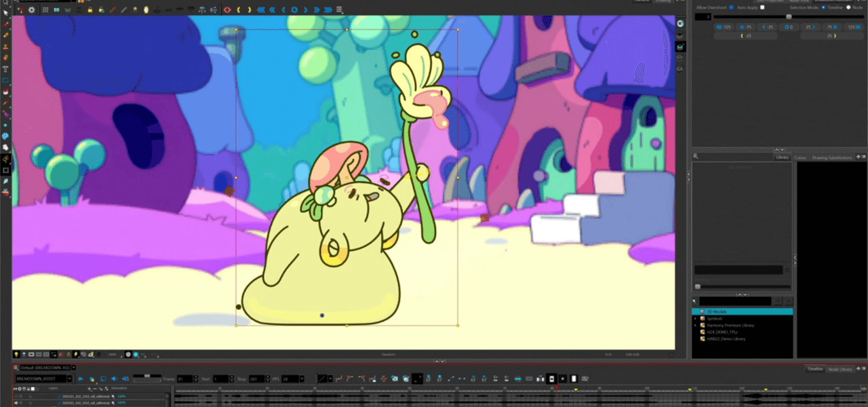The width and height of the screenshot is (868, 407).
Task: Enable the Auto Apply checkbox
Action: pyautogui.click(x=762, y=7)
